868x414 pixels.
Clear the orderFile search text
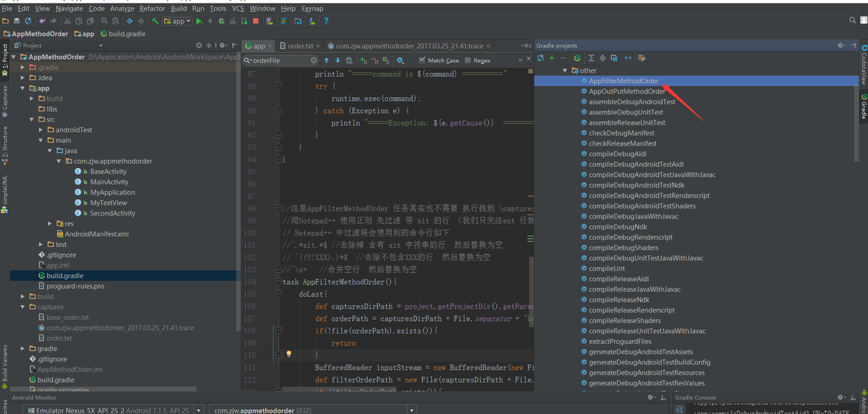pyautogui.click(x=314, y=61)
